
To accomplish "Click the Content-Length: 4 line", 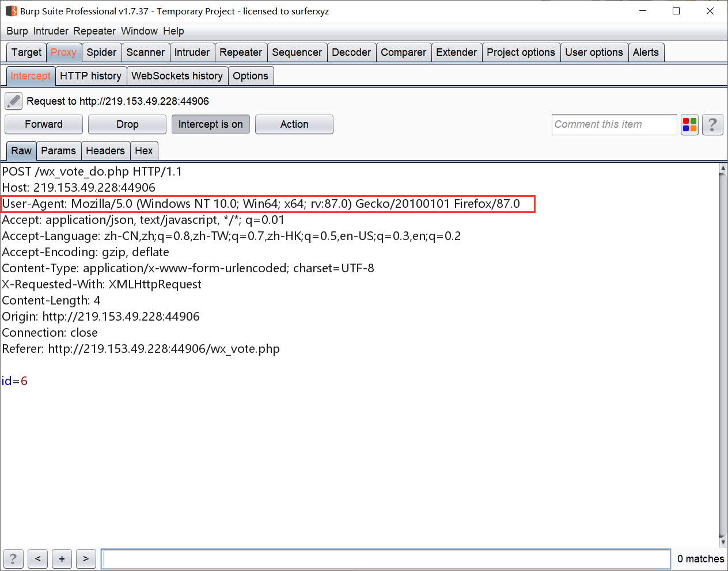I will click(51, 300).
